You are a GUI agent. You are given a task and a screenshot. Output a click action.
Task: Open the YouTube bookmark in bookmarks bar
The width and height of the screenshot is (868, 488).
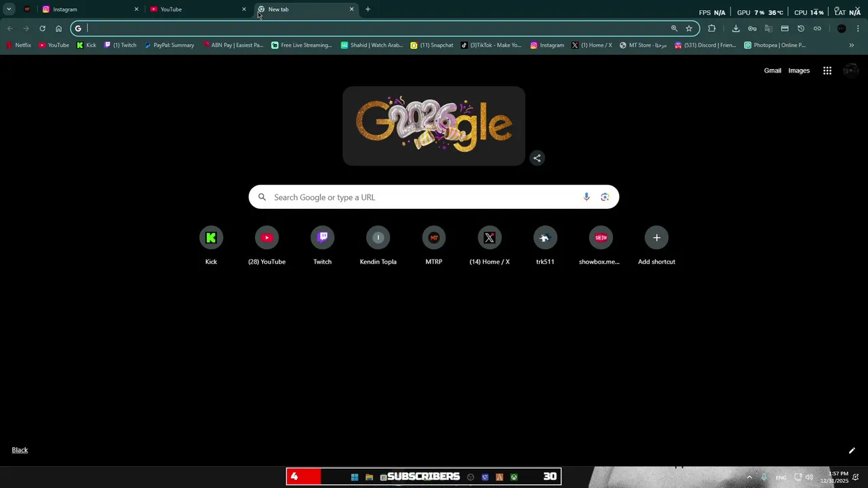(54, 45)
